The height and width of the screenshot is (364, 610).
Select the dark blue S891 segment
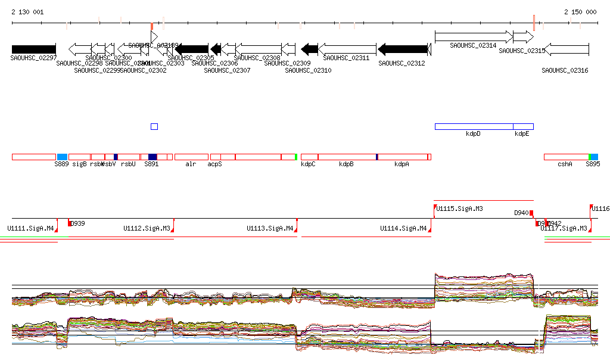pyautogui.click(x=152, y=157)
